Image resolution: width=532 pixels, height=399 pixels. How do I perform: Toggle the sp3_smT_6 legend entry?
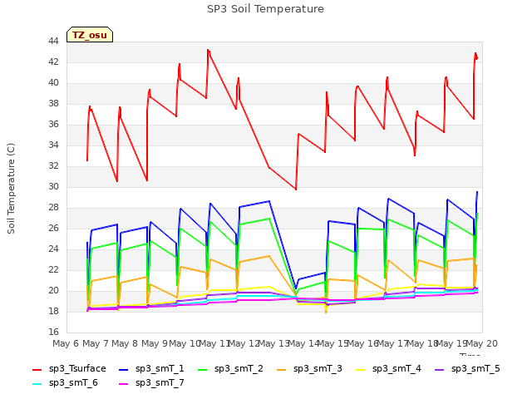(65, 383)
